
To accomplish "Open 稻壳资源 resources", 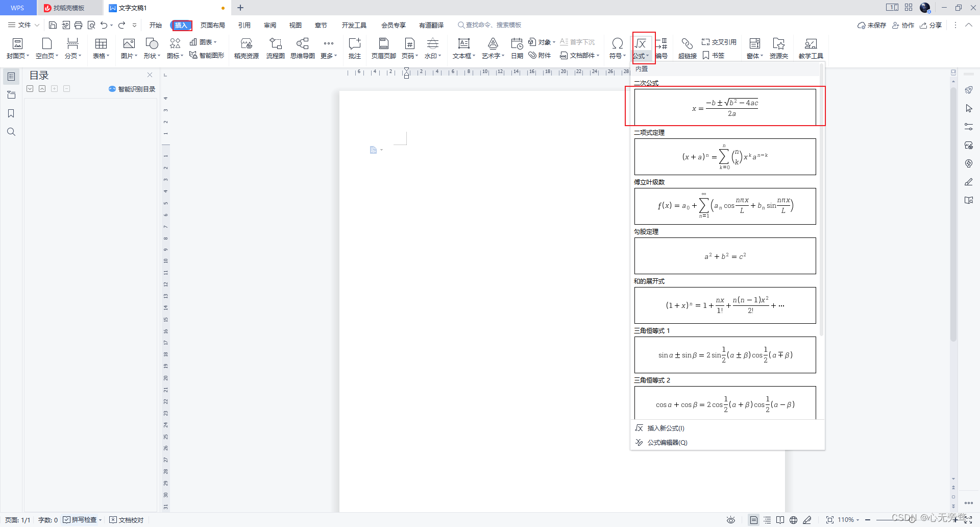I will tap(247, 49).
